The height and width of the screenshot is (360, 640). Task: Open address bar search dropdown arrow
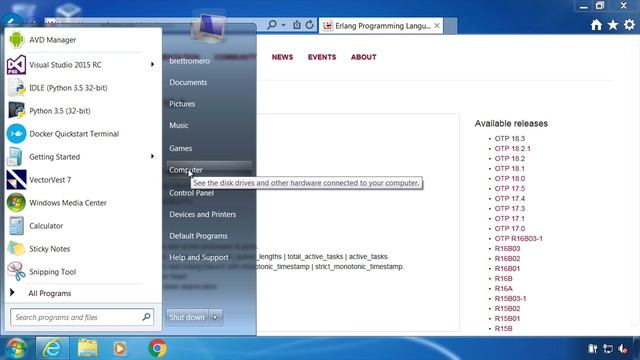pyautogui.click(x=283, y=25)
